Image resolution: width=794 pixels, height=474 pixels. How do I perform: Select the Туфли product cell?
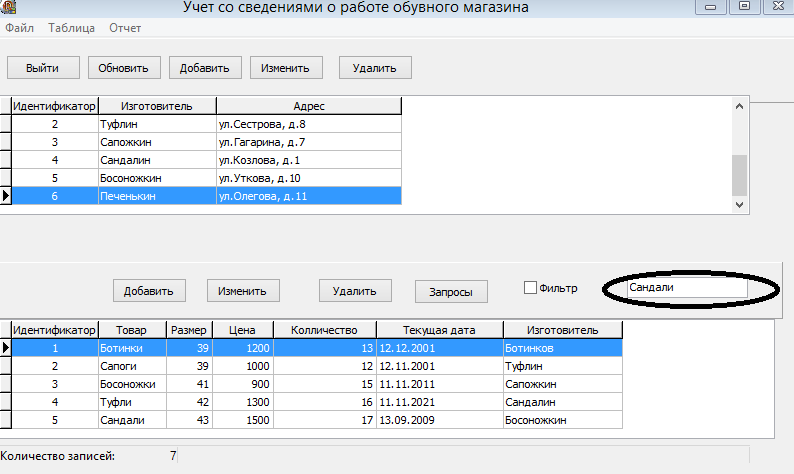coord(132,402)
